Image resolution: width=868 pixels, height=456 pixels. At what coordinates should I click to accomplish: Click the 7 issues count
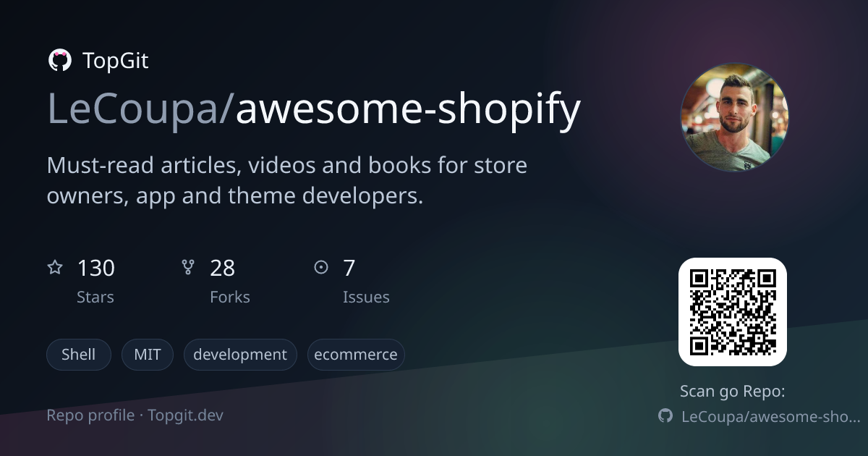click(x=349, y=269)
